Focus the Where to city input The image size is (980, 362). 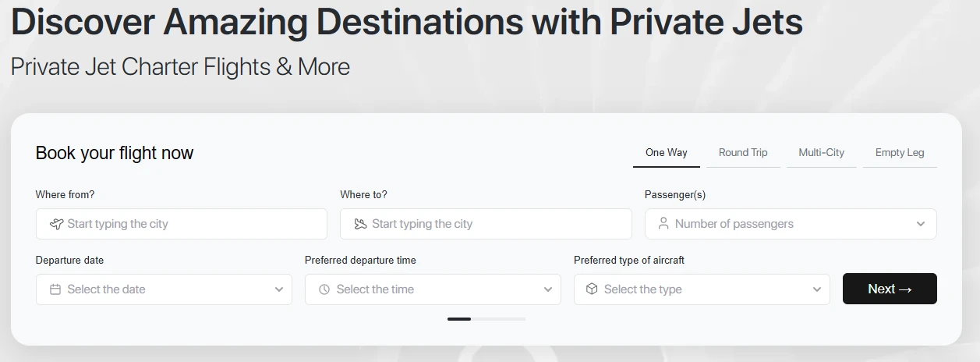tap(486, 224)
